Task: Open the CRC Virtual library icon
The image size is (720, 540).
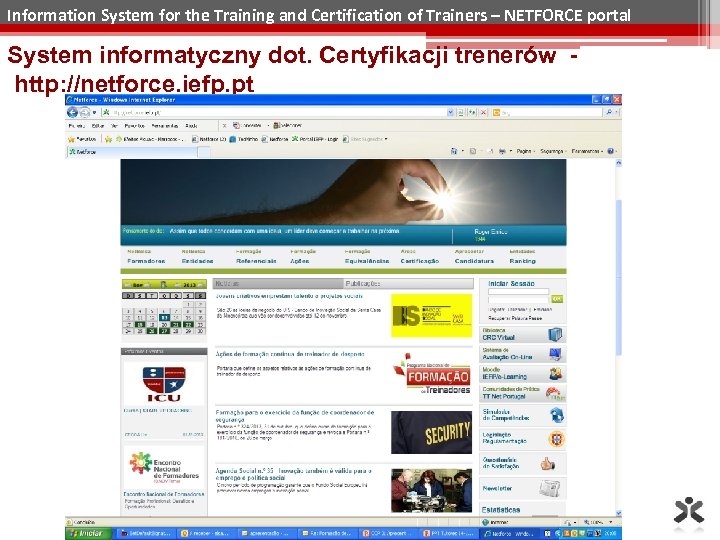Action: click(555, 334)
